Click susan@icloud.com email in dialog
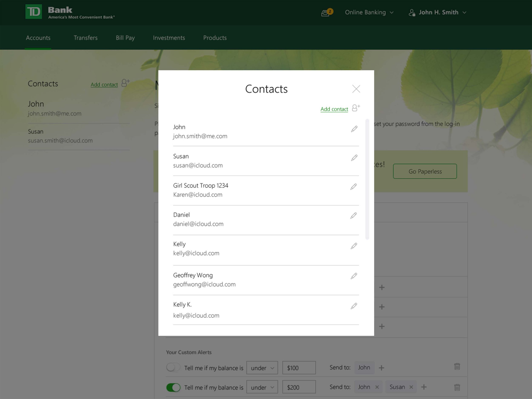 tap(198, 166)
